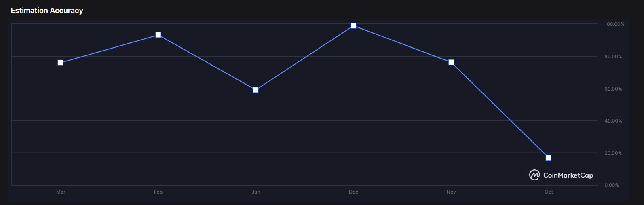Click the Nov data point marker
644x205 pixels.
(451, 62)
